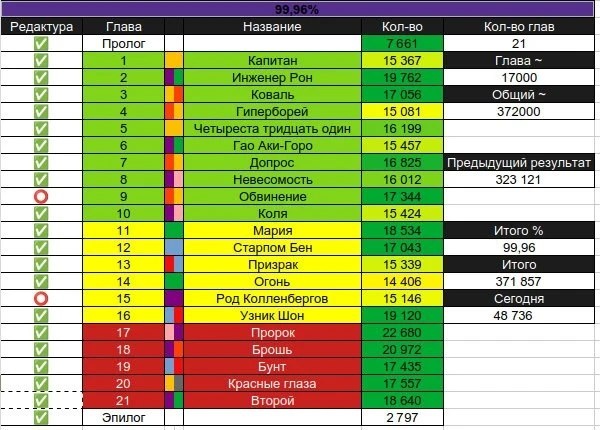Image resolution: width=600 pixels, height=430 pixels.
Task: Click the Редактура column header
Action: tap(41, 26)
